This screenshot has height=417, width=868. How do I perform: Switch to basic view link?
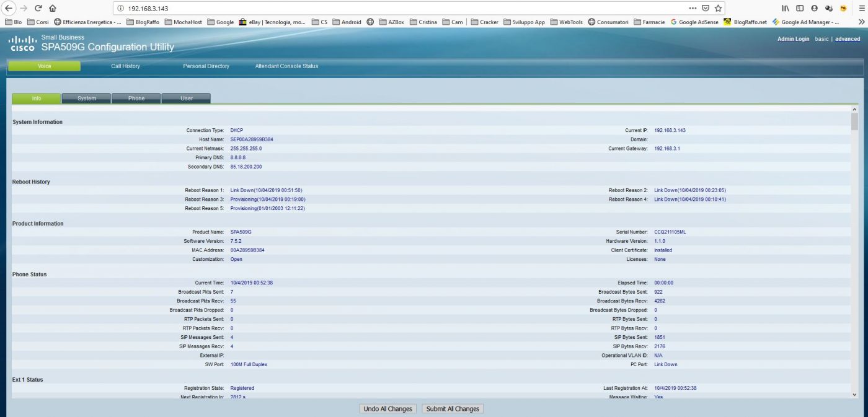(x=821, y=39)
